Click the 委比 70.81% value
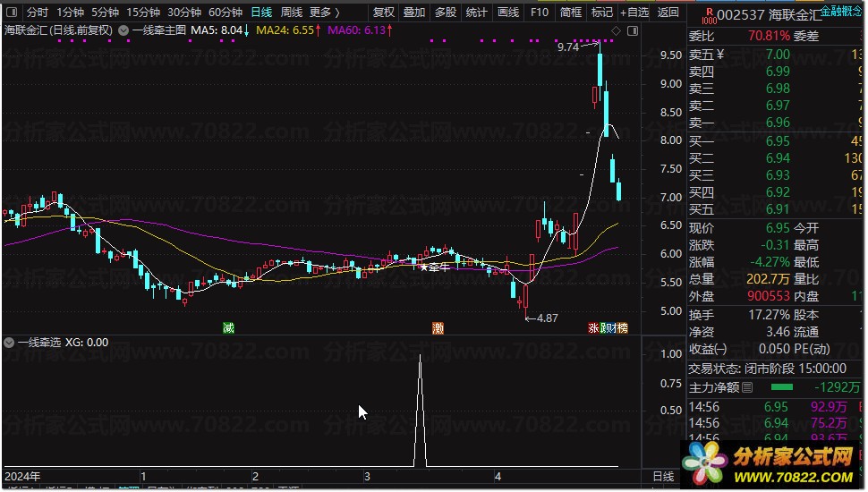This screenshot has width=868, height=492. click(x=769, y=37)
